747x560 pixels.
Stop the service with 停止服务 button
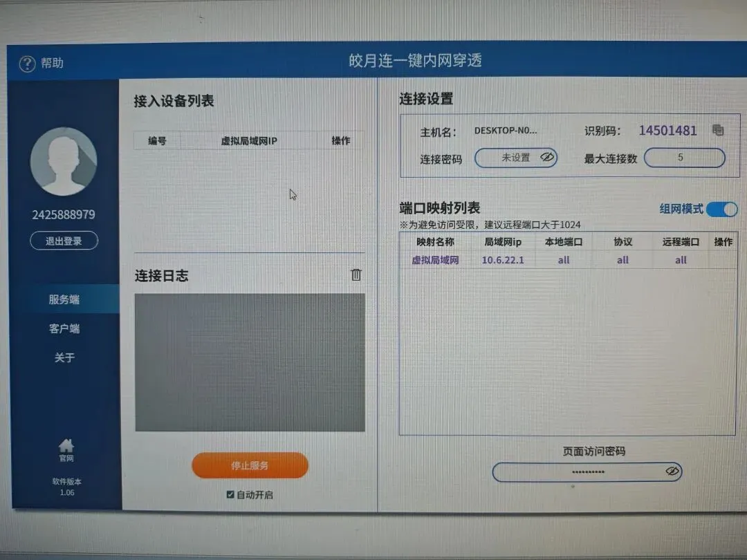(250, 465)
